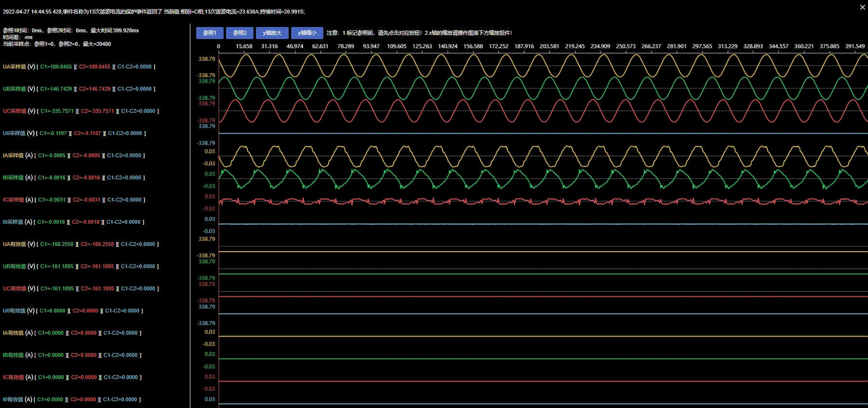868x408 pixels.
Task: Click the C1-C2=0.0000 value in UB有效值 row
Action: click(x=138, y=266)
